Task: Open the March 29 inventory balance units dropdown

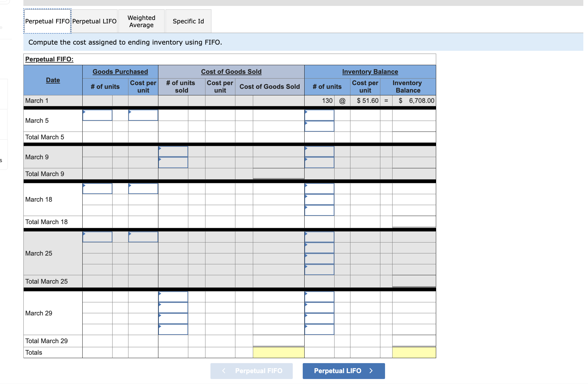Action: [x=319, y=296]
